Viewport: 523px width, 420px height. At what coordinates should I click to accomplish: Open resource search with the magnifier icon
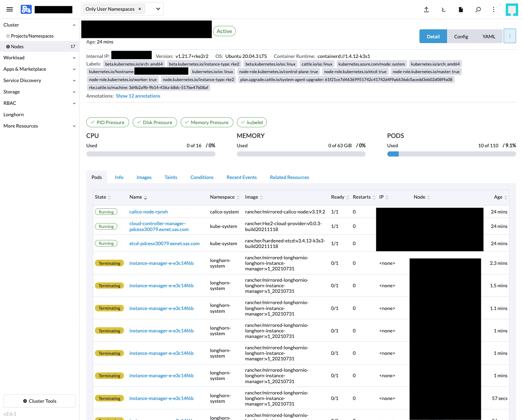click(x=478, y=10)
